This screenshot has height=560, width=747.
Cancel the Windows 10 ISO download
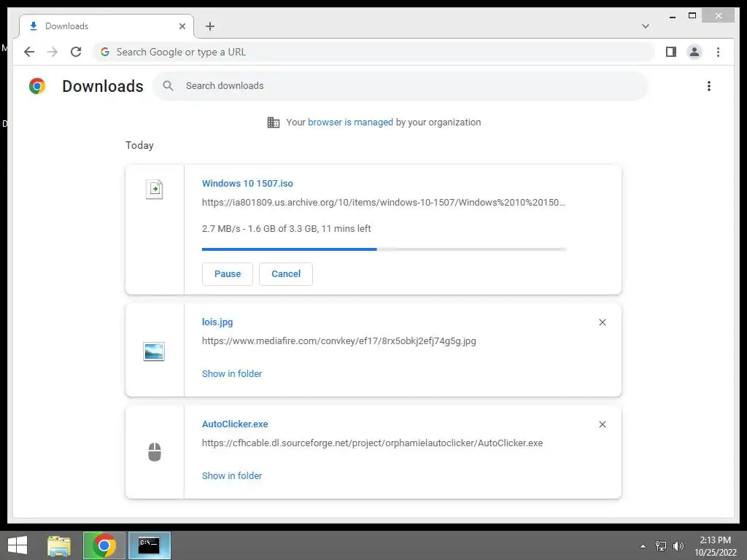[286, 274]
